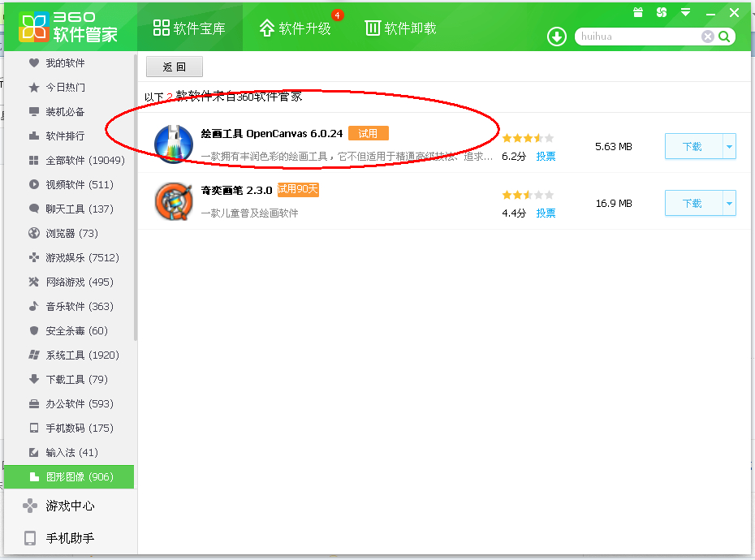Open 我的软件 in the sidebar
The image size is (755, 560).
click(x=65, y=63)
